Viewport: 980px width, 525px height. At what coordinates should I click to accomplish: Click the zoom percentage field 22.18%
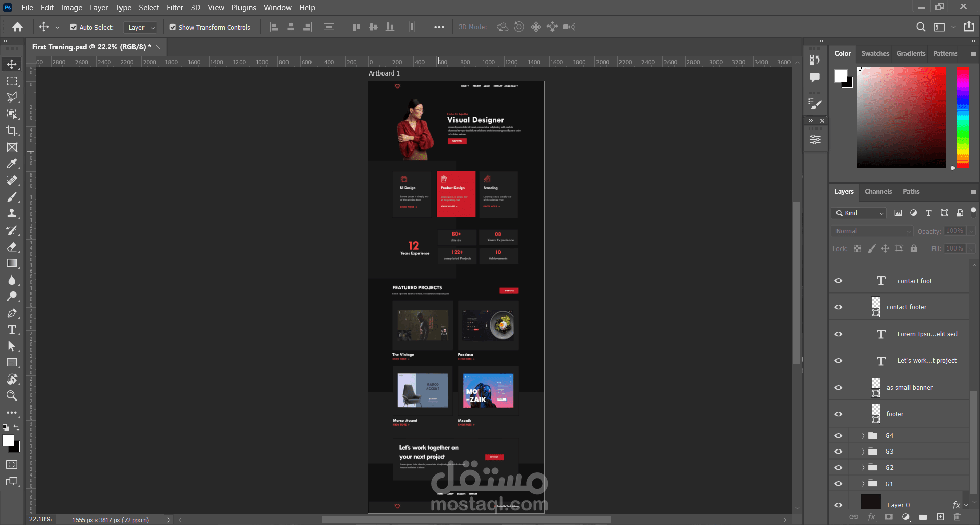40,519
